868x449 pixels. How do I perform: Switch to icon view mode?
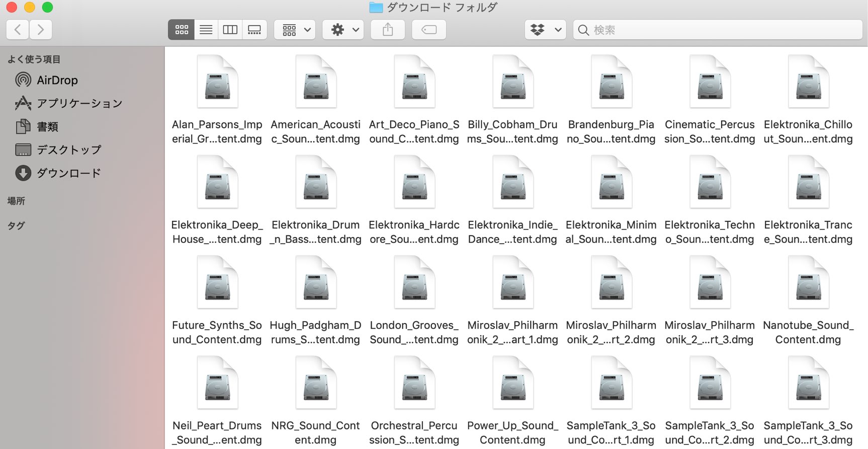pyautogui.click(x=182, y=30)
